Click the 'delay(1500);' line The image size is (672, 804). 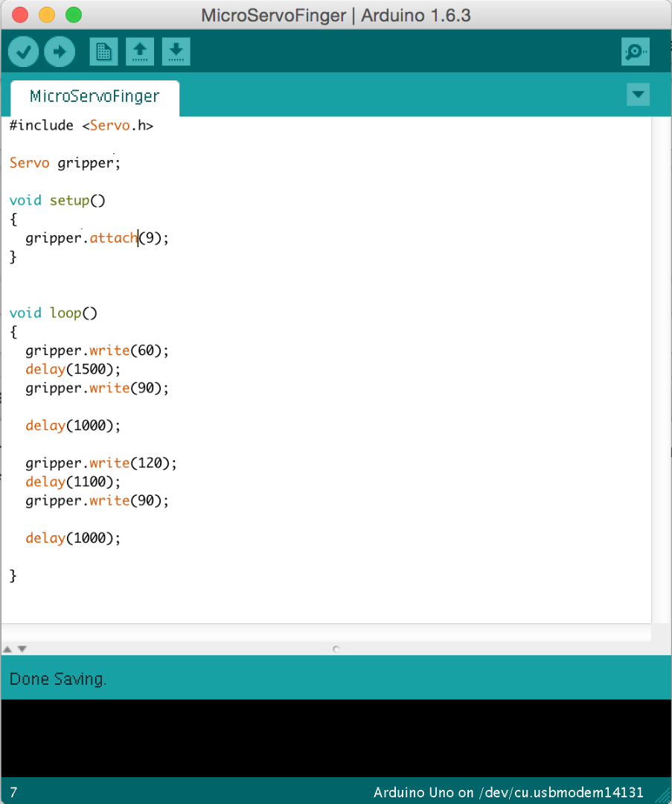73,369
